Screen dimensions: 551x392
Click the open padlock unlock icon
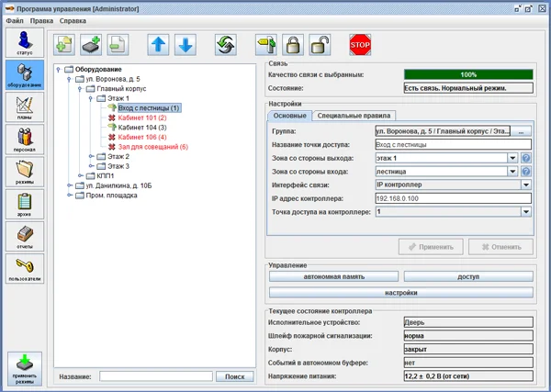[x=319, y=44]
